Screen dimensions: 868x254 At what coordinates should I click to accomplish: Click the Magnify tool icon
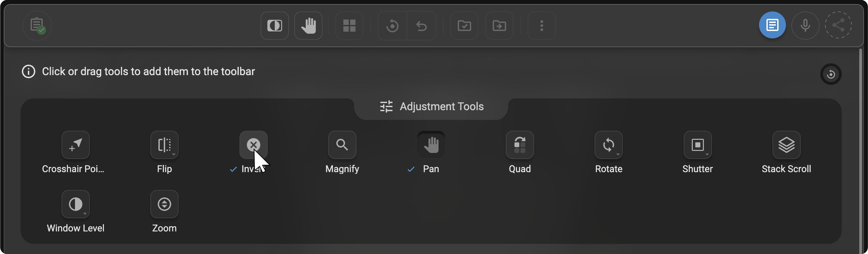342,145
